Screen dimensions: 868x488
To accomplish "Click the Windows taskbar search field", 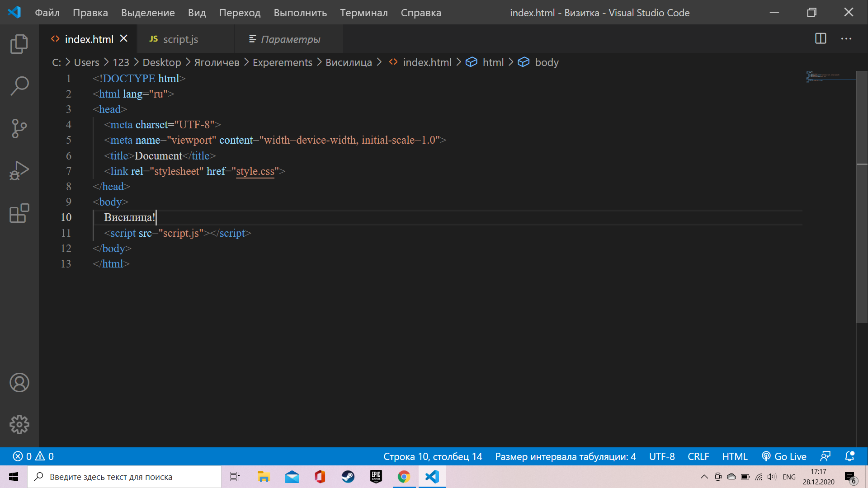I will 124,477.
